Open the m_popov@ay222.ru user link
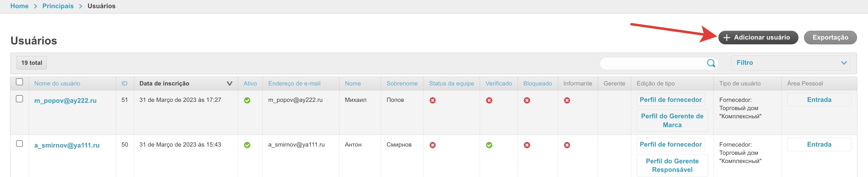Viewport: 868px width, 177px height. pos(65,101)
